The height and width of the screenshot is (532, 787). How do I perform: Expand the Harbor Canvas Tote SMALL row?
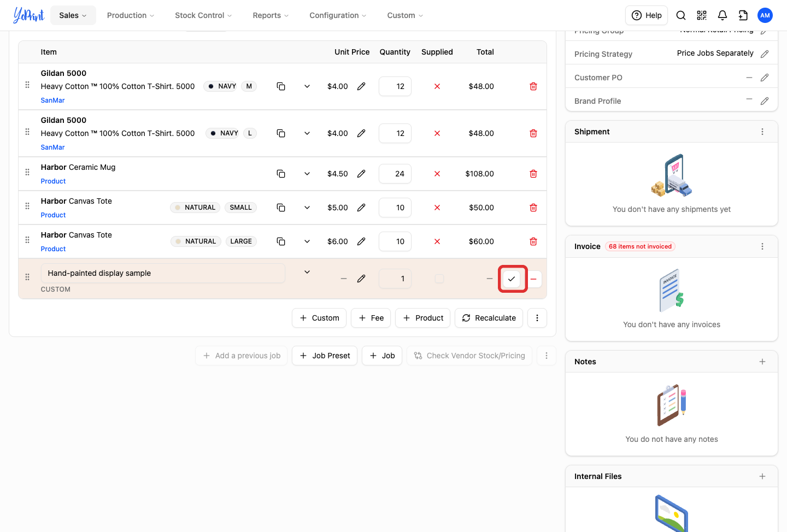(x=307, y=208)
